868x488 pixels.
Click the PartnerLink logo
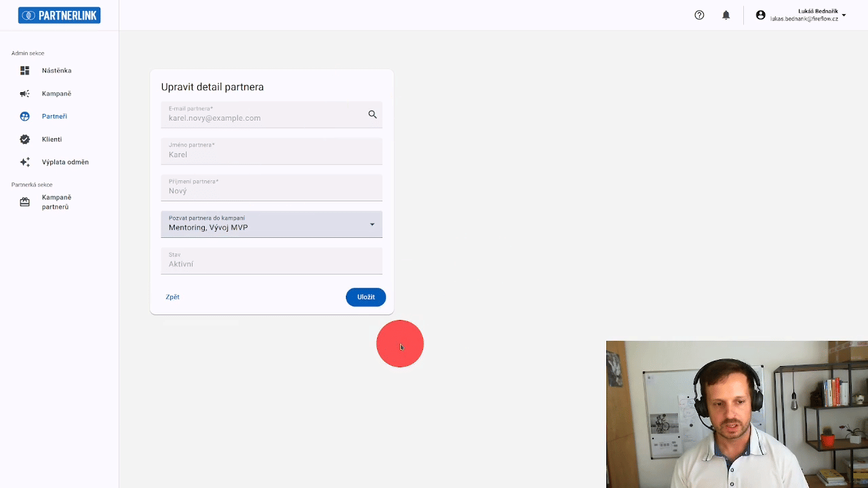pyautogui.click(x=60, y=16)
